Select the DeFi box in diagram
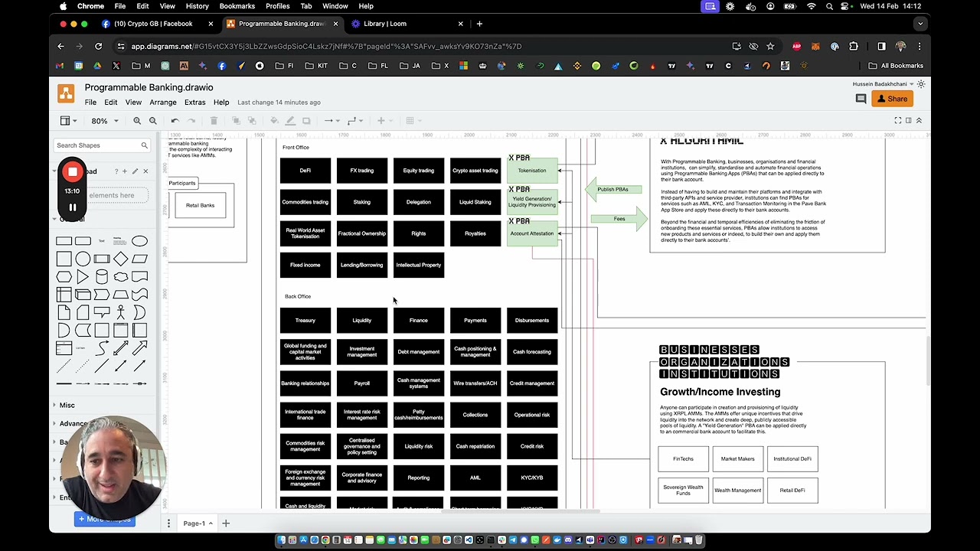Image resolution: width=980 pixels, height=551 pixels. click(x=305, y=171)
